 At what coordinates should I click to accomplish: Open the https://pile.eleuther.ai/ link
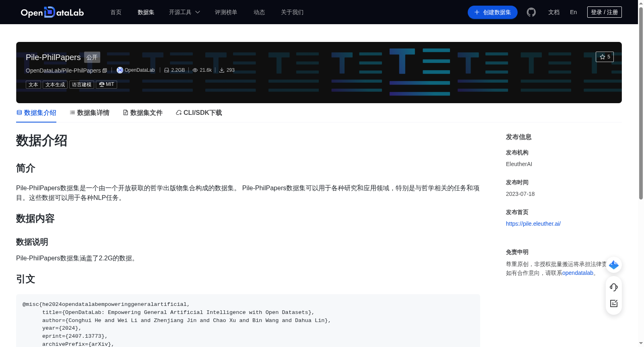533,224
